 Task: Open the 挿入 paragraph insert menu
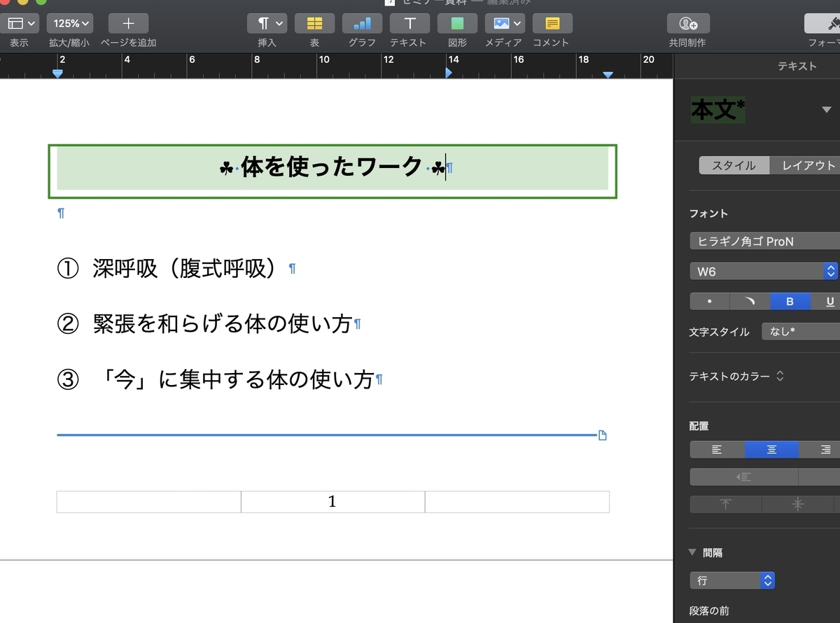267,23
